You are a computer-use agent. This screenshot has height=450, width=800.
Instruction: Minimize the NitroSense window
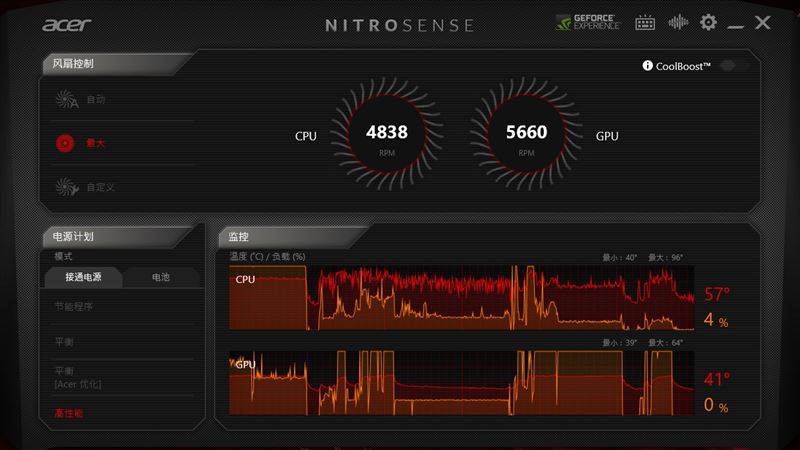(x=735, y=27)
